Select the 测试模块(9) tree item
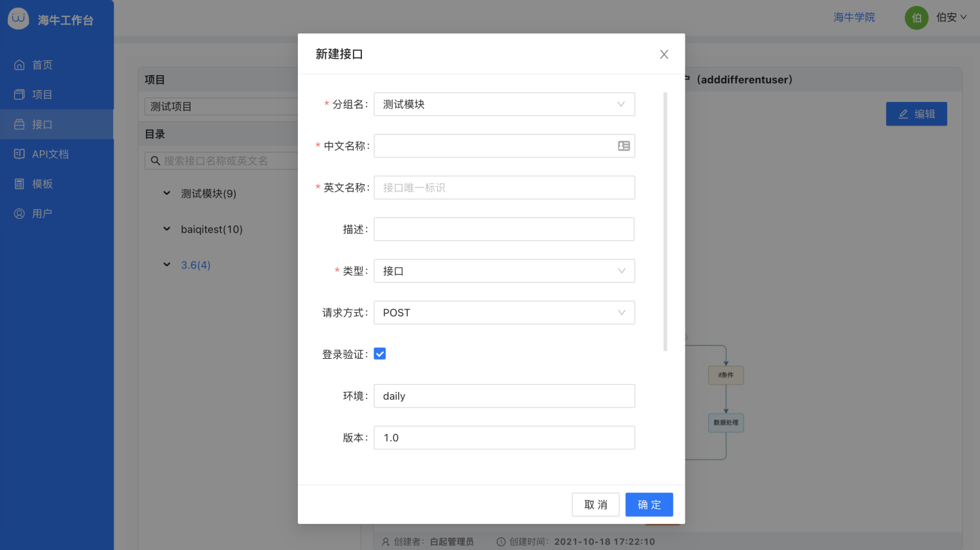This screenshot has height=550, width=980. pyautogui.click(x=208, y=193)
